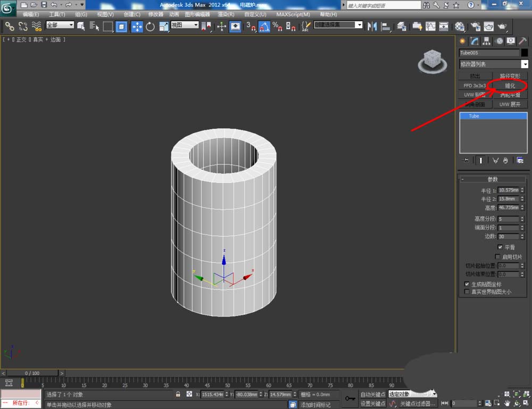Click the Mirror tool icon
The height and width of the screenshot is (409, 532).
coord(372,26)
